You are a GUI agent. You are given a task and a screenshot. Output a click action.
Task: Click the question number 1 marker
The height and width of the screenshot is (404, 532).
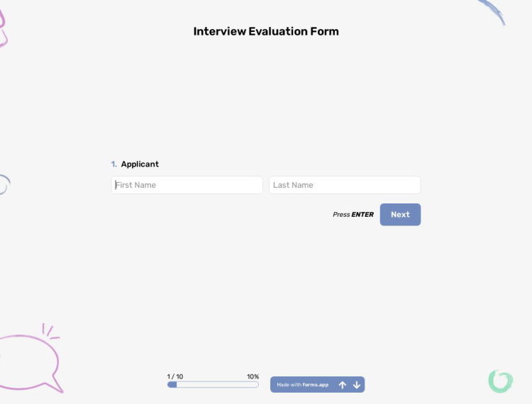point(113,164)
